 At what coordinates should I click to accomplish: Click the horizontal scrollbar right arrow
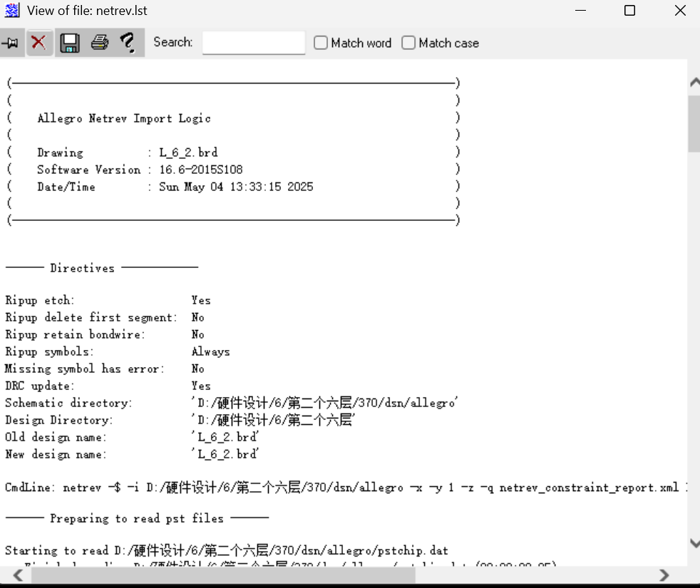tap(664, 575)
